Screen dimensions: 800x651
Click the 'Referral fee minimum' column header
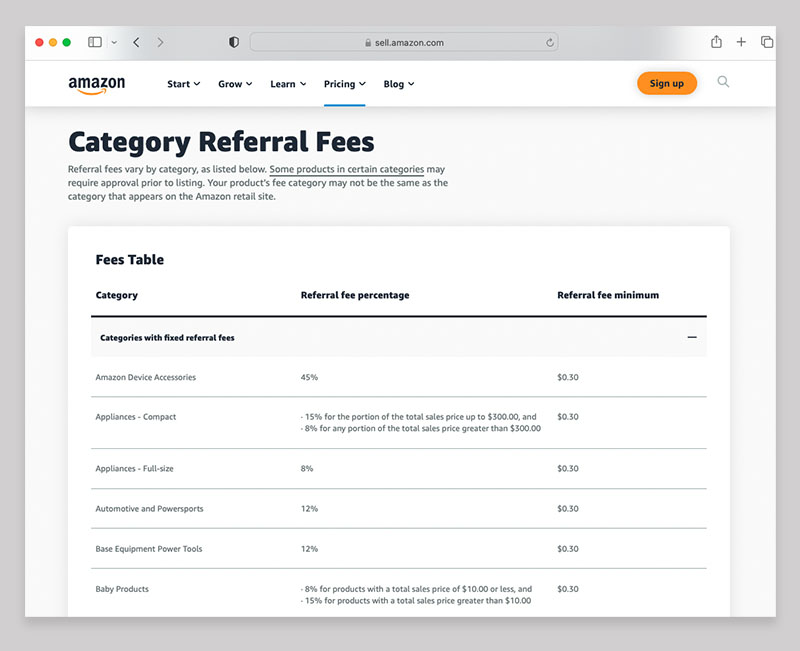coord(608,295)
